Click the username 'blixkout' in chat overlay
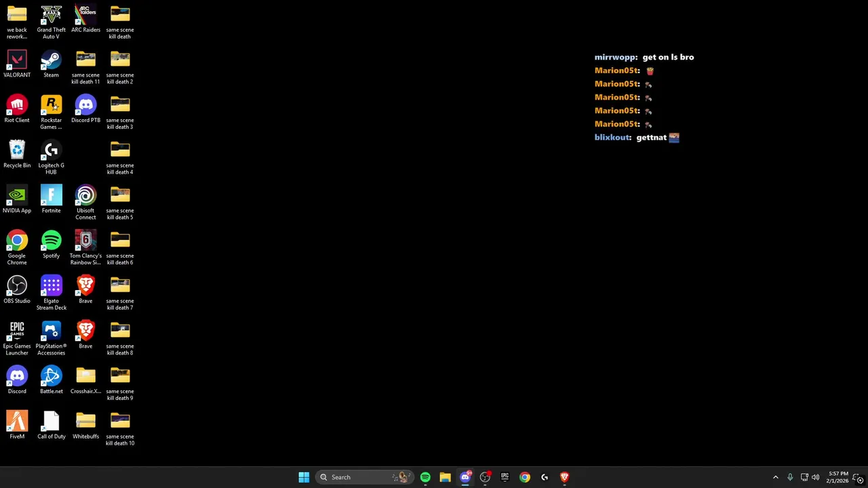Screen dimensions: 868x488 613,137
